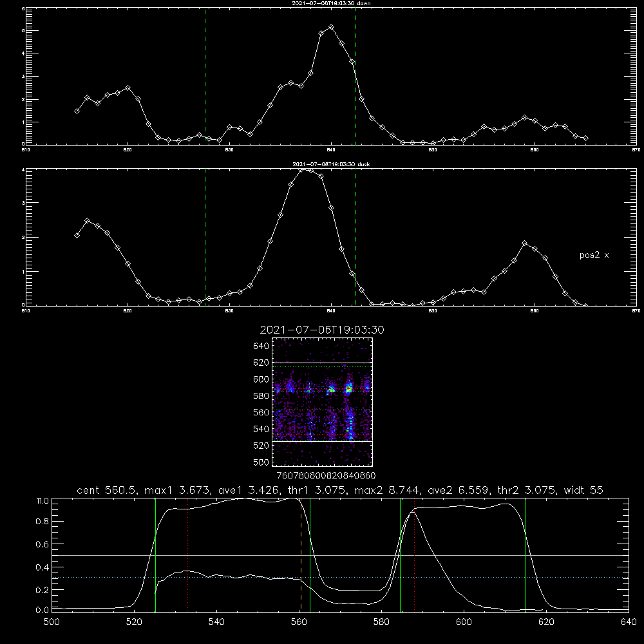Click the '2021-07-06T19:03:30 dawn' plot title

click(x=331, y=3)
